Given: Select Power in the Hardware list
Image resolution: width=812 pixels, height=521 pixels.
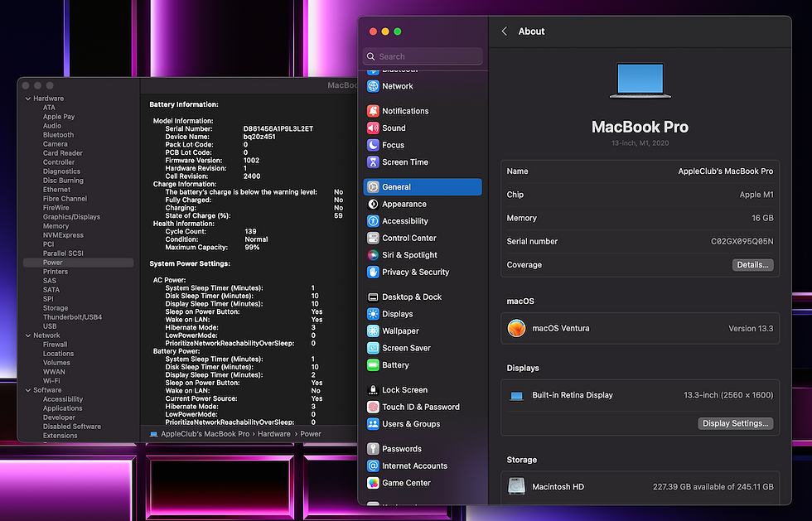Looking at the screenshot, I should 78,263.
